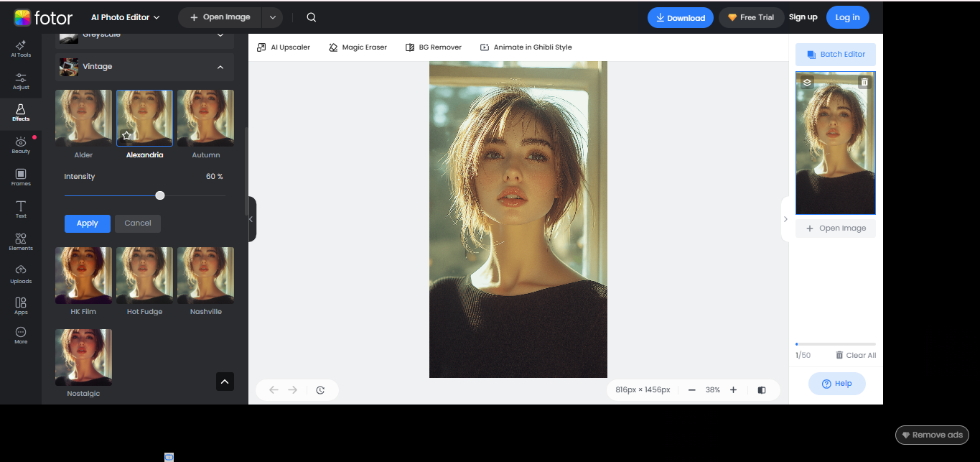This screenshot has height=462, width=980.
Task: Collapse the Vintage effects section
Action: pyautogui.click(x=221, y=66)
